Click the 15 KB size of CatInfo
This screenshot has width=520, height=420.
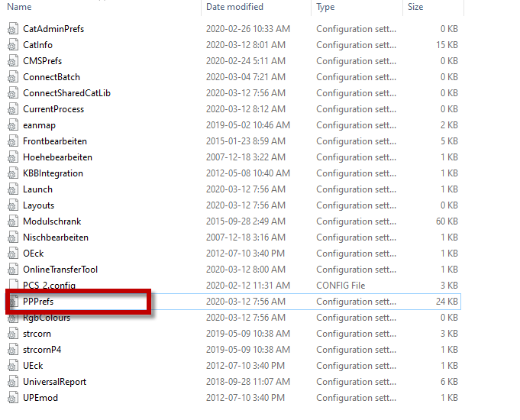[x=447, y=45]
